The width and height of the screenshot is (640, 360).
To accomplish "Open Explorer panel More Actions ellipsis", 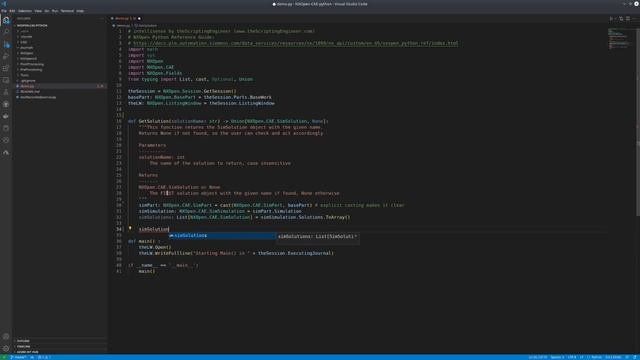I will point(102,19).
